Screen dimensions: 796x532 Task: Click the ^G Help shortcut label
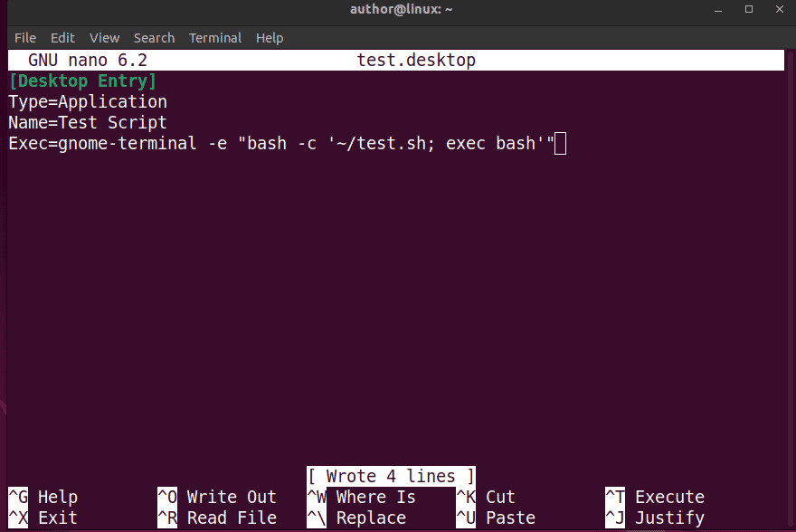[41, 497]
